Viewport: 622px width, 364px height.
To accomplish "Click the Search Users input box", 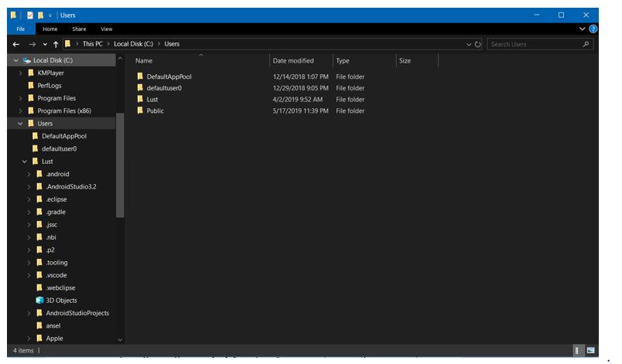I will pyautogui.click(x=534, y=44).
